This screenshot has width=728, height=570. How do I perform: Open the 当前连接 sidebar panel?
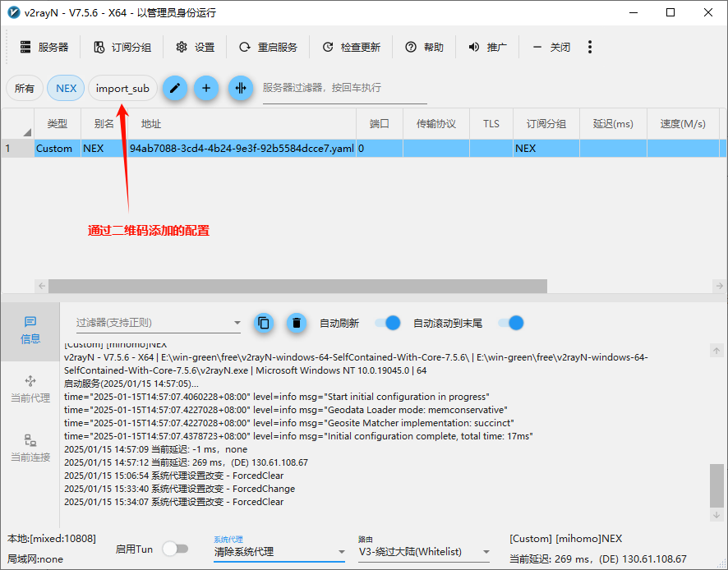pos(30,448)
